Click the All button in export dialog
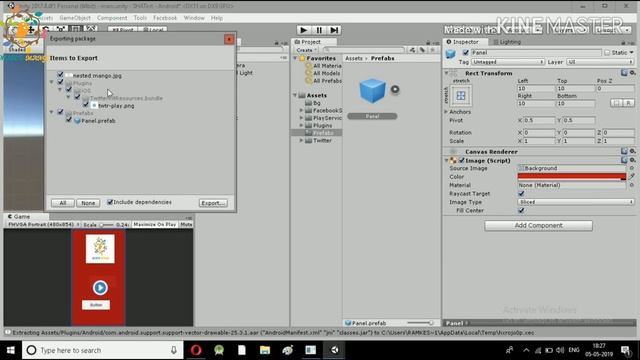This screenshot has height=360, width=640. (62, 203)
